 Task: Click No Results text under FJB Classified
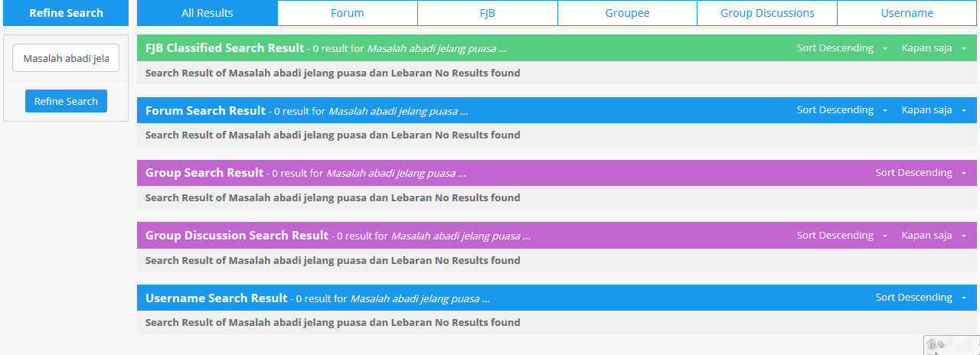pyautogui.click(x=333, y=73)
